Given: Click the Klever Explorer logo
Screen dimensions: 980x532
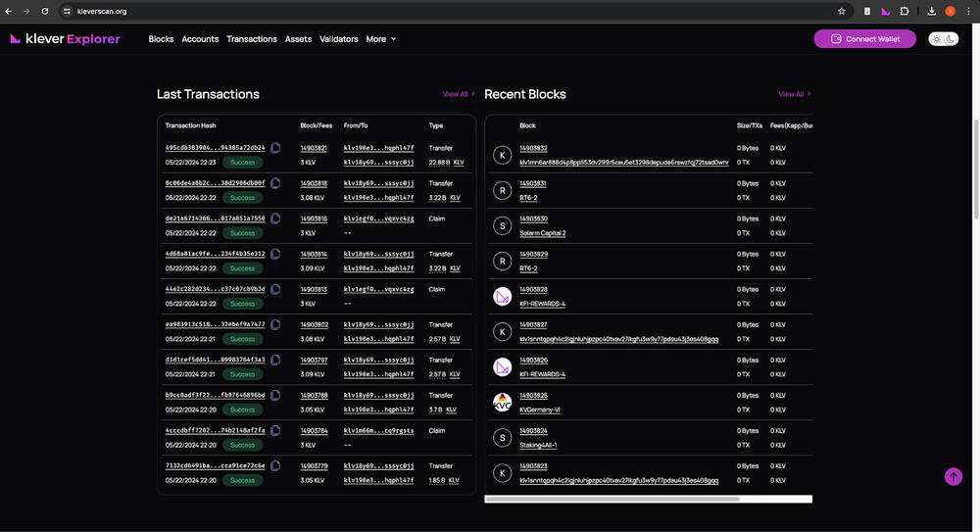Looking at the screenshot, I should pos(65,39).
